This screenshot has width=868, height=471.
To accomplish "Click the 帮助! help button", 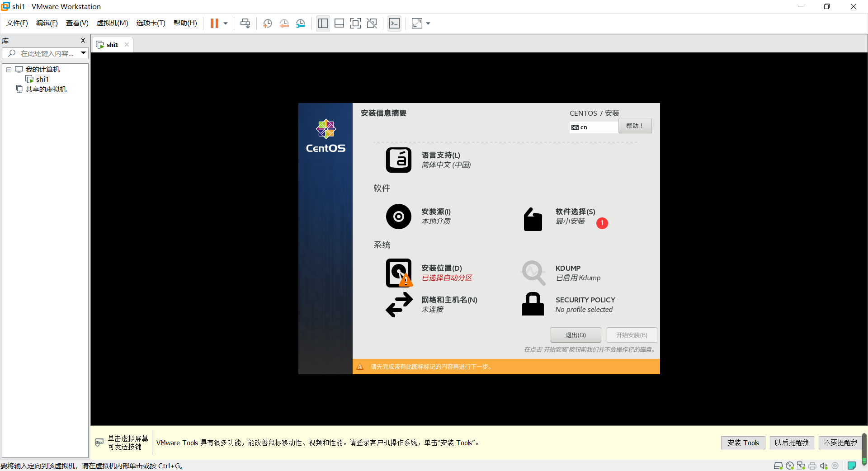I will pos(635,126).
